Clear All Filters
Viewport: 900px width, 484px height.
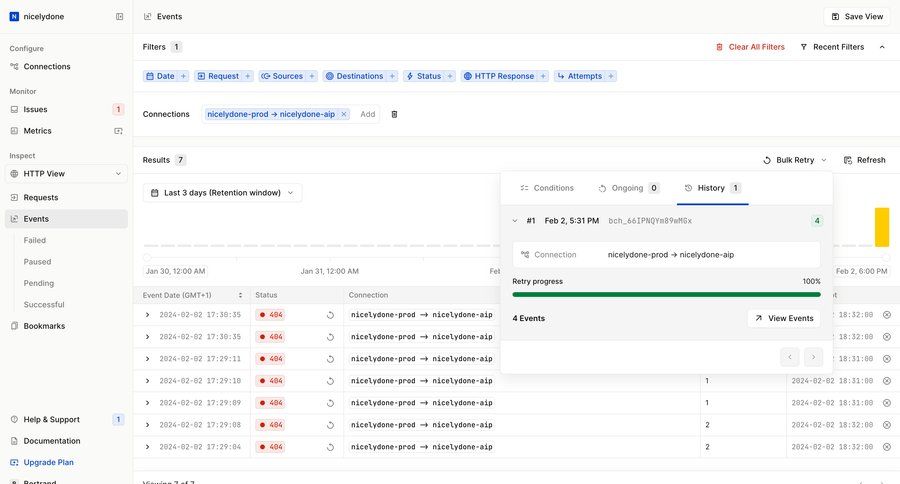[750, 47]
